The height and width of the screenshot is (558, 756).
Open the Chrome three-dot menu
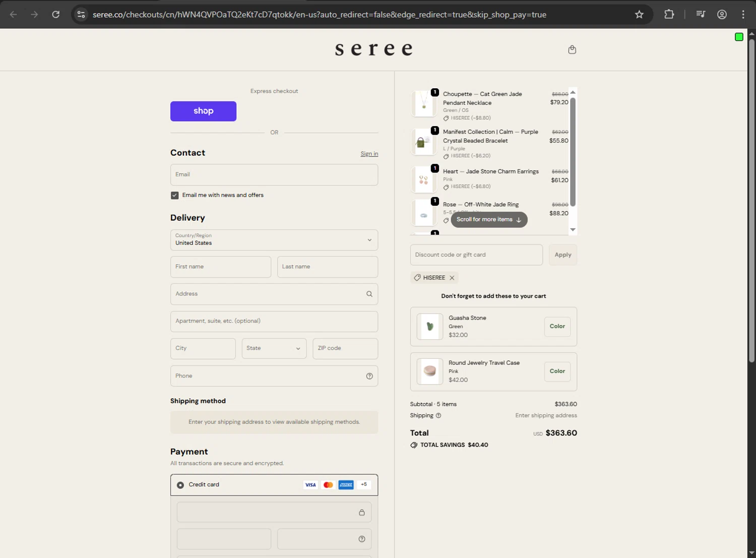[743, 15]
